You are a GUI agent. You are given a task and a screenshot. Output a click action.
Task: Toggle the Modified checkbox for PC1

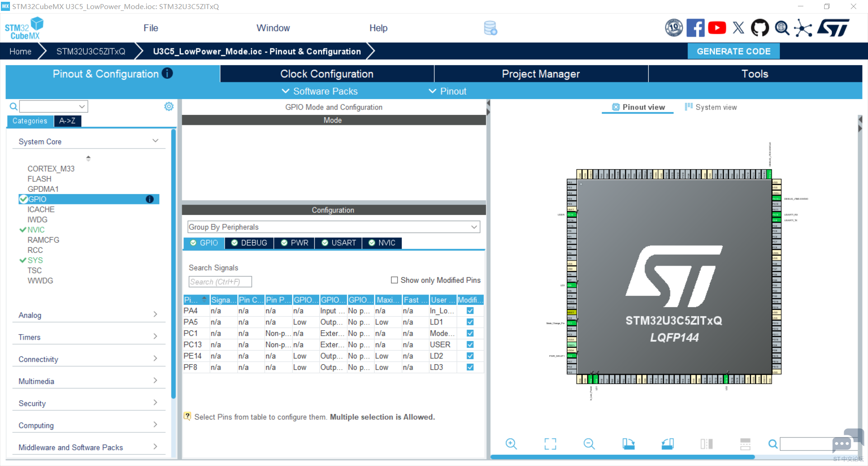tap(470, 333)
